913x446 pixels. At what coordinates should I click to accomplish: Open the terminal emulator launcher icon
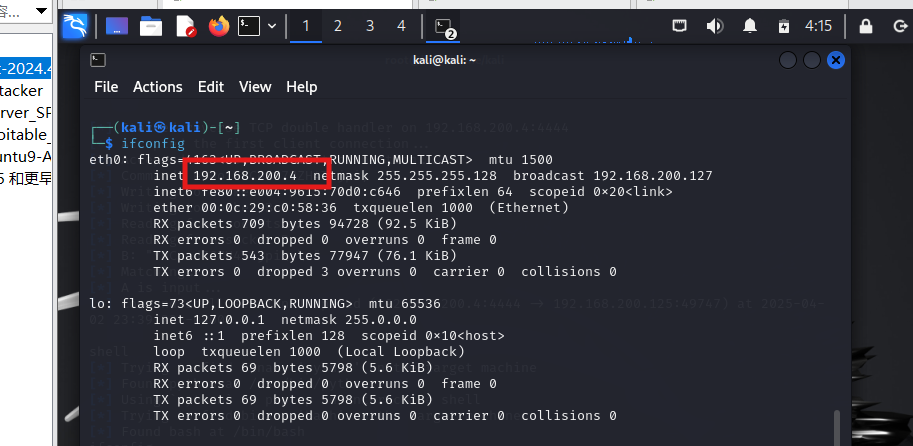click(249, 26)
